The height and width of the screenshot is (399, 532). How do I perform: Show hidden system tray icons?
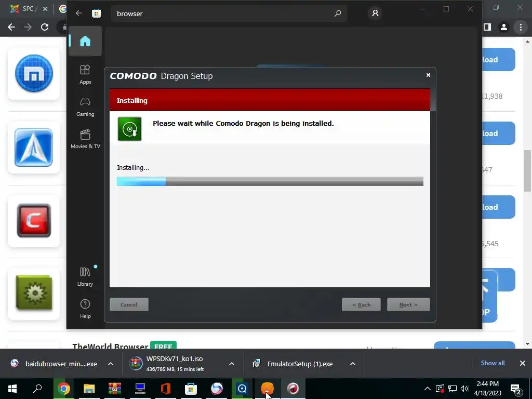pyautogui.click(x=428, y=389)
